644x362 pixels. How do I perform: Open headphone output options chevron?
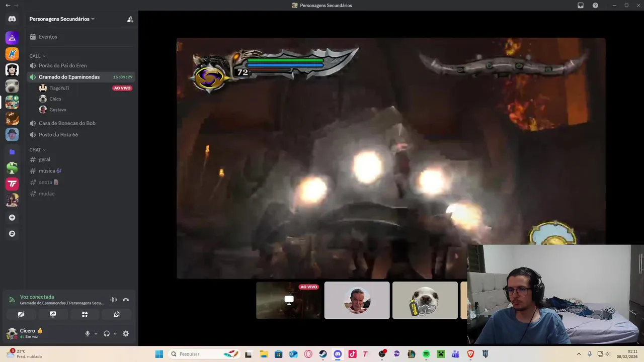pyautogui.click(x=115, y=334)
